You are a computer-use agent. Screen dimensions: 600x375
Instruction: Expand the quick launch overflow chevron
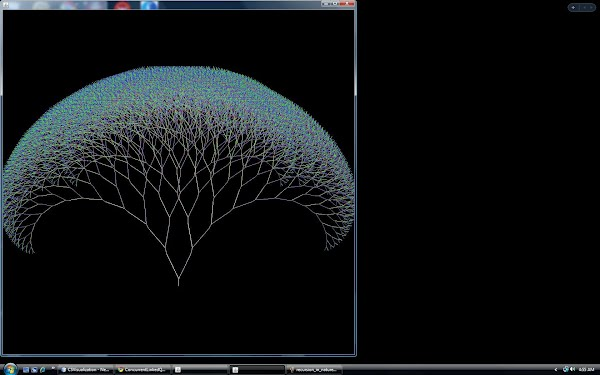tap(53, 368)
